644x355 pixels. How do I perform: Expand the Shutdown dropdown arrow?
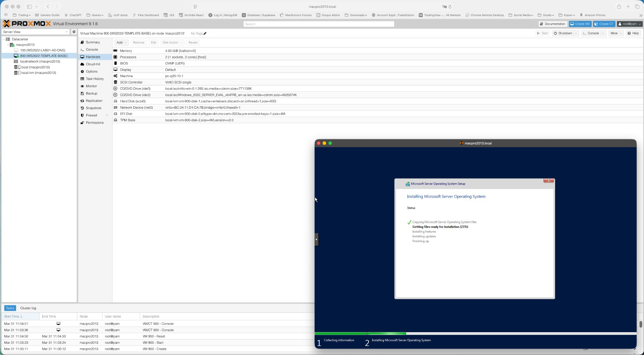coord(576,33)
